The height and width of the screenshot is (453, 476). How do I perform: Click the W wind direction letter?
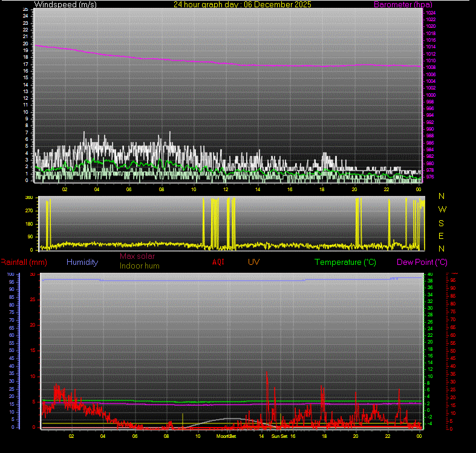click(442, 209)
